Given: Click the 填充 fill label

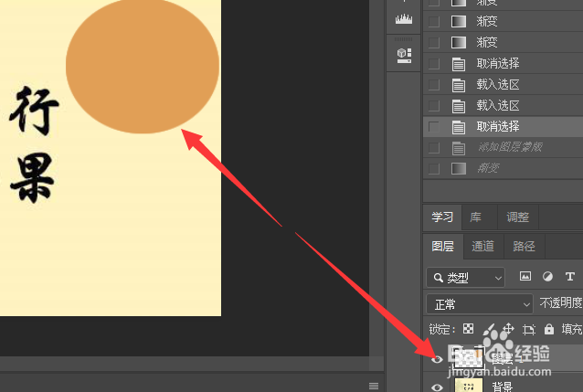Looking at the screenshot, I should [572, 329].
